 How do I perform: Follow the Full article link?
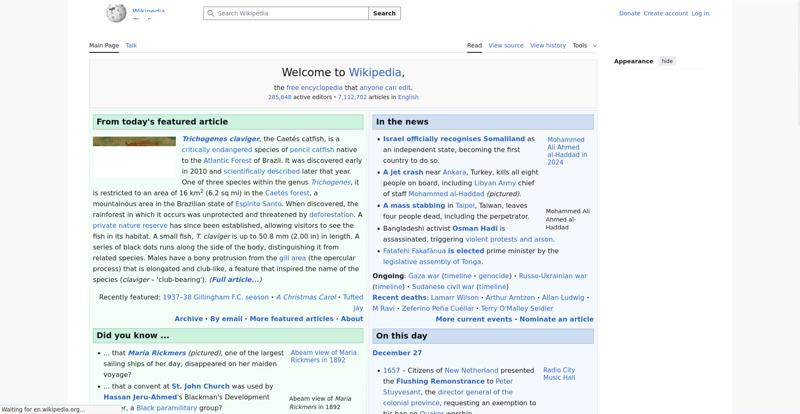point(235,280)
